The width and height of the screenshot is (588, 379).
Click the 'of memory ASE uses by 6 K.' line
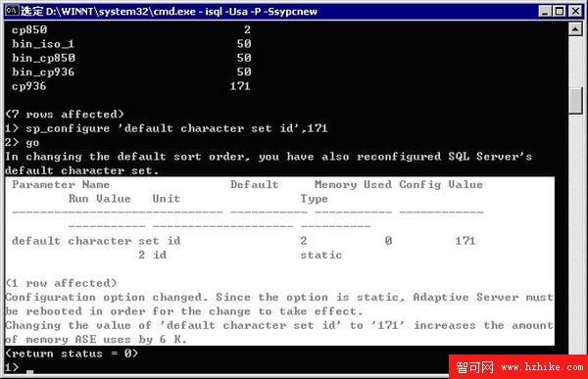[x=96, y=340]
